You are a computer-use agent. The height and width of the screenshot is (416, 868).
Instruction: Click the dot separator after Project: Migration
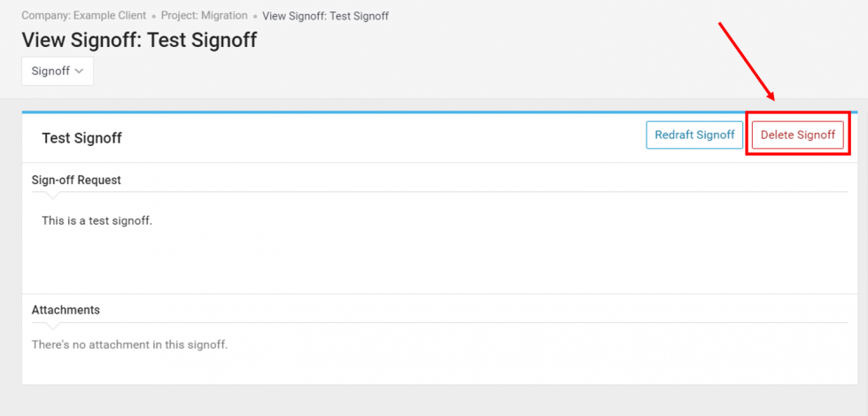(255, 17)
